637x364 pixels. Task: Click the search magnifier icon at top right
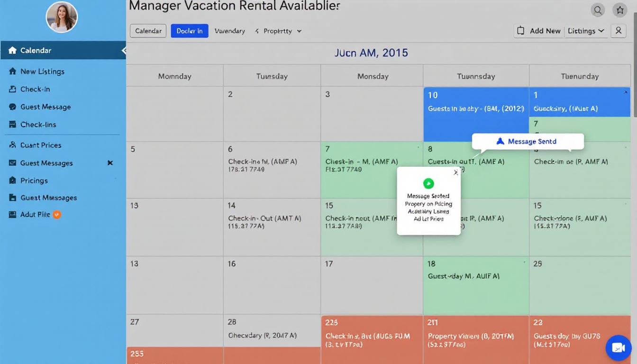(598, 9)
